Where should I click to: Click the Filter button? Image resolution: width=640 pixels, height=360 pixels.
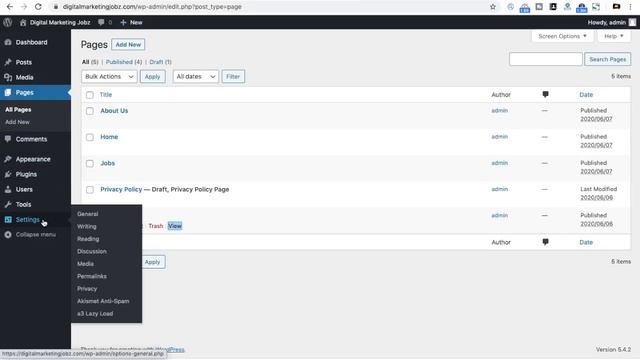(233, 76)
